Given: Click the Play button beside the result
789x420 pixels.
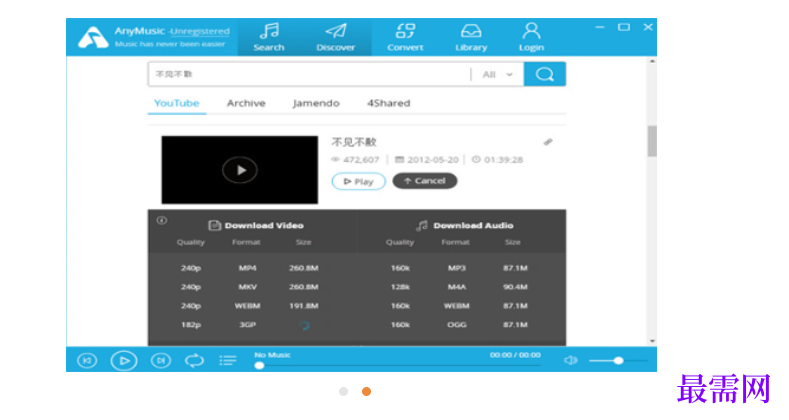Looking at the screenshot, I should [x=358, y=182].
